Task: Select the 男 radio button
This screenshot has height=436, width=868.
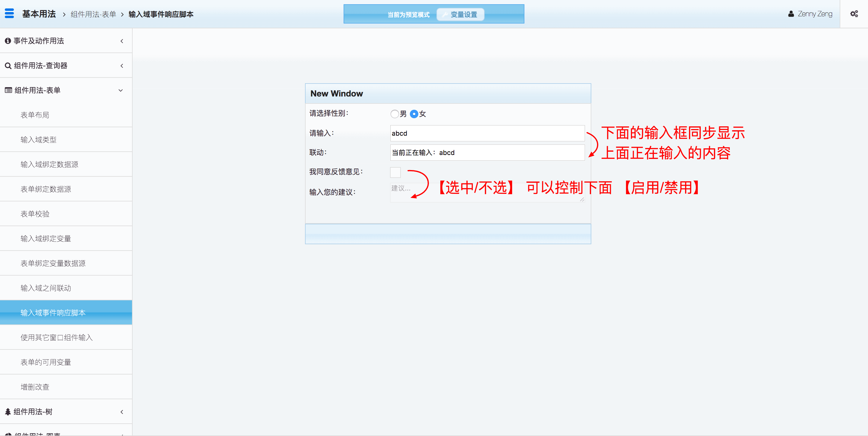Action: point(395,114)
